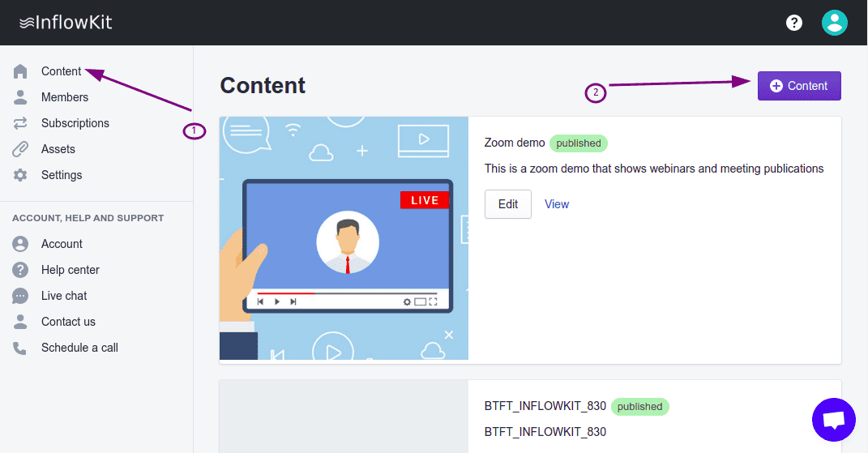Image resolution: width=868 pixels, height=453 pixels.
Task: Open Subscriptions menu item
Action: pyautogui.click(x=75, y=123)
